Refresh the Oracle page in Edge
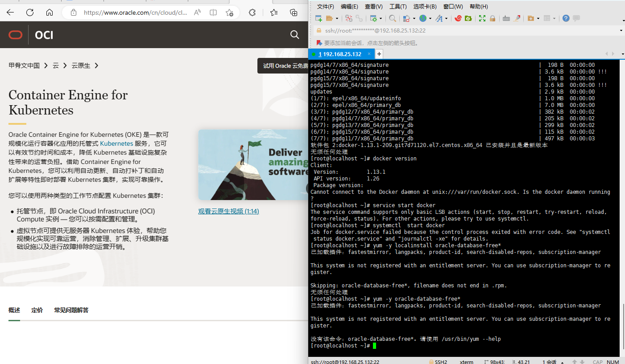 (x=30, y=12)
